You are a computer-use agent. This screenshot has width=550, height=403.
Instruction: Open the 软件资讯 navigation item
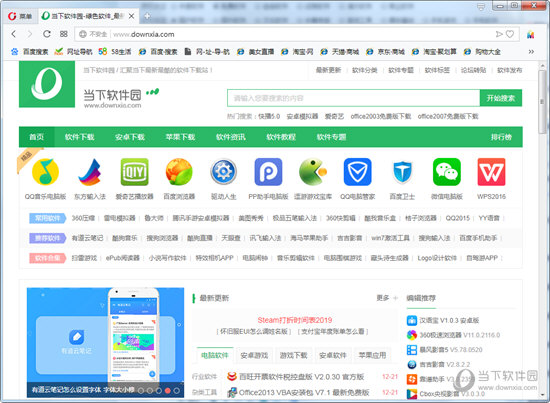pyautogui.click(x=231, y=137)
